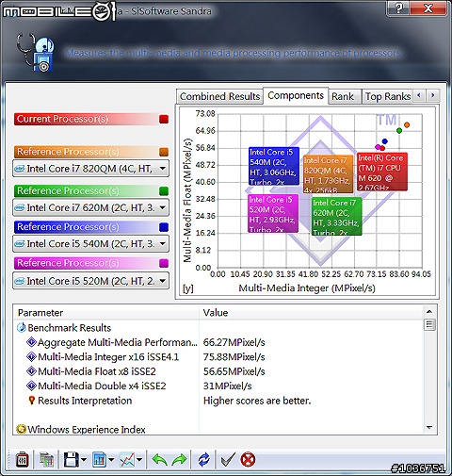Click the red Intel(R) Core i7 M 620 chart label
Viewport: 452px width, 476px height.
pos(382,172)
